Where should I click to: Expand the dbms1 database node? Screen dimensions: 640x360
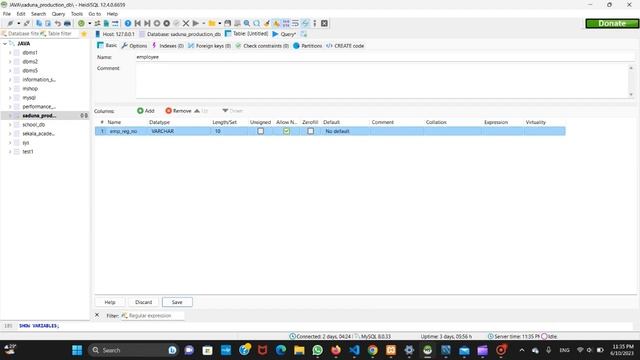pyautogui.click(x=10, y=53)
